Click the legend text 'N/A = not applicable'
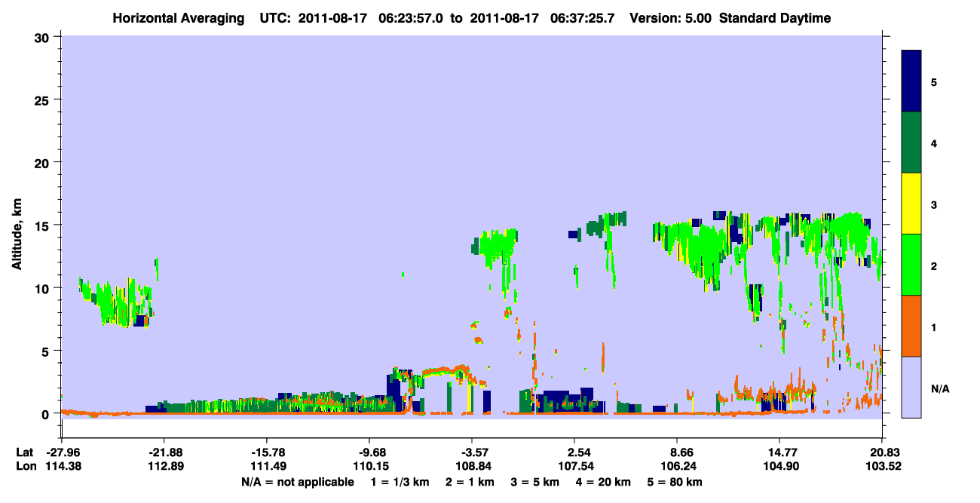980x503 pixels. (297, 482)
